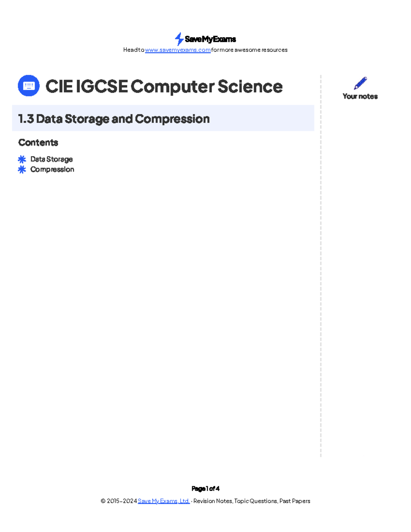Open the www.savemyexams.com link
The image size is (411, 532).
click(178, 50)
